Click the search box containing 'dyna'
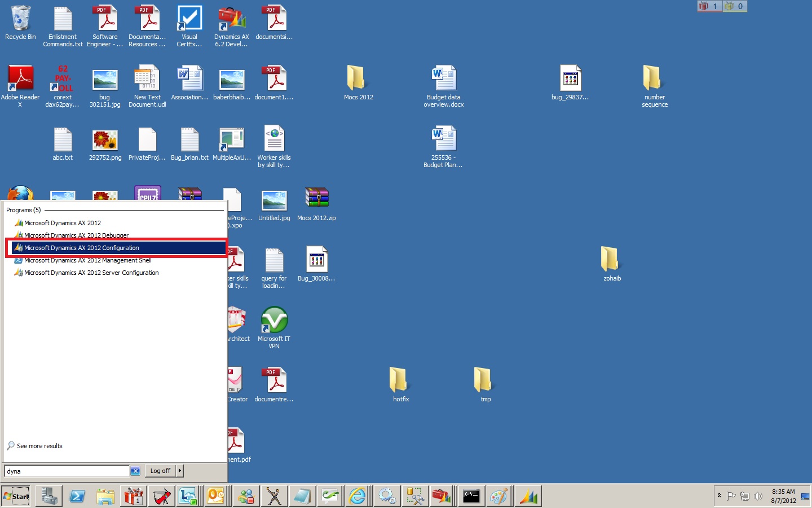Image resolution: width=812 pixels, height=508 pixels. (67, 471)
